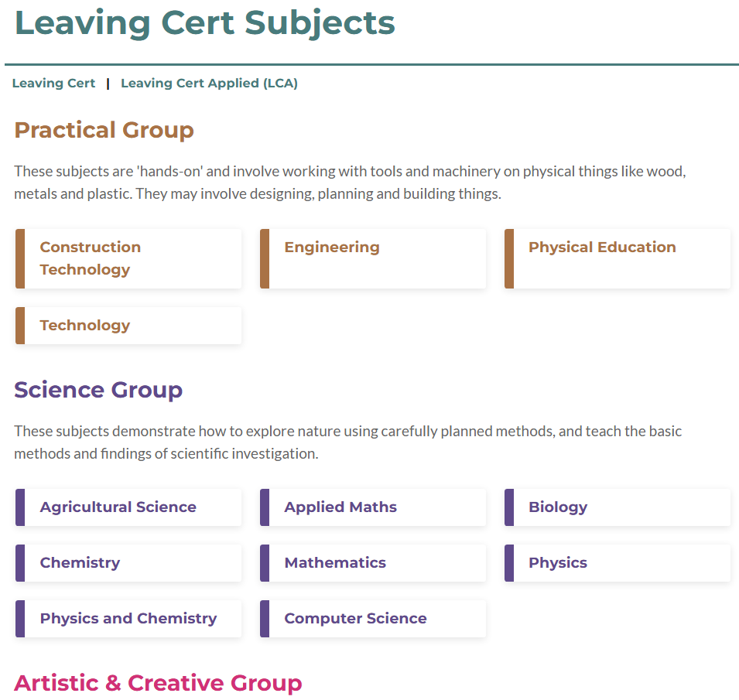Image resolution: width=739 pixels, height=700 pixels.
Task: Click the Science Group heading
Action: (98, 390)
